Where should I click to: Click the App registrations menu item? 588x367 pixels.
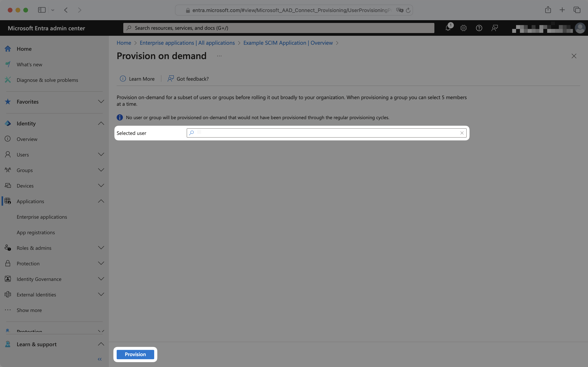coord(36,232)
